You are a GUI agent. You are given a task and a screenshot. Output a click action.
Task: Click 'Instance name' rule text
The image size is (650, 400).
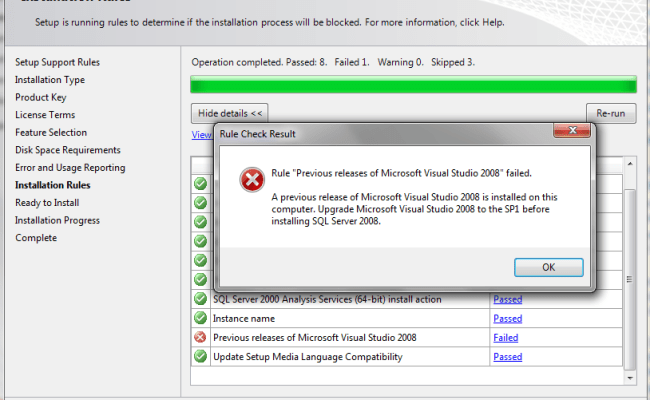coord(244,319)
